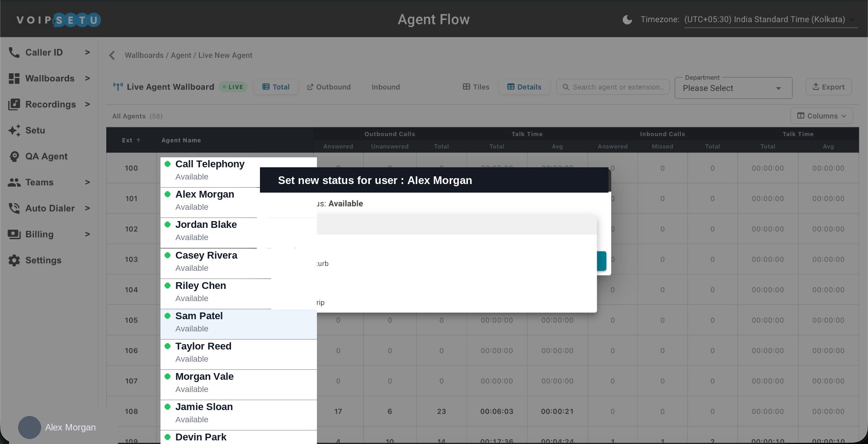Open QA Agent page

click(x=46, y=156)
